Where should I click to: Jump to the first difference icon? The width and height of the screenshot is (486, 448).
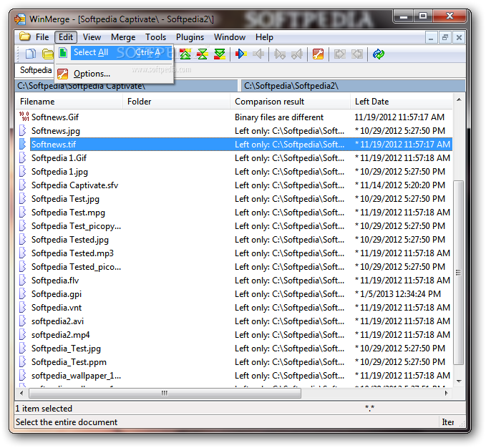click(185, 54)
